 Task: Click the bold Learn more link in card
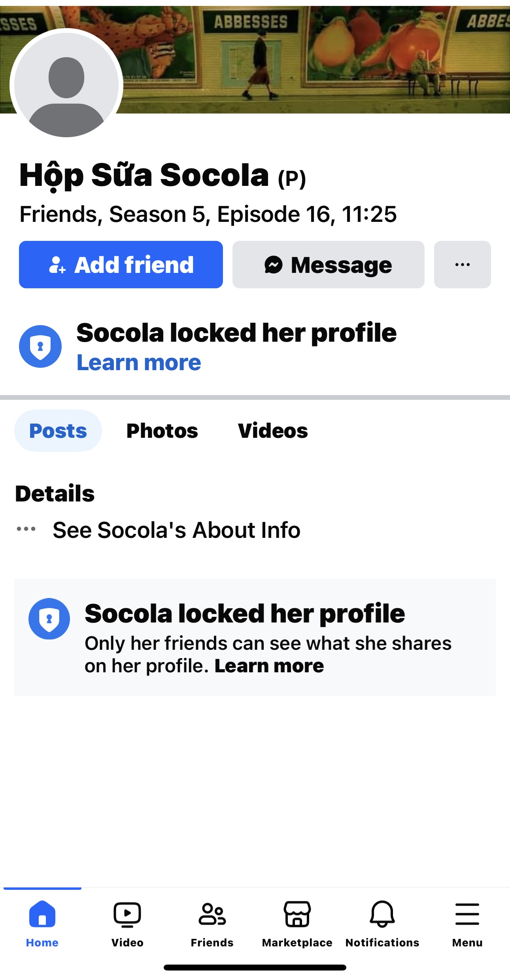(269, 666)
